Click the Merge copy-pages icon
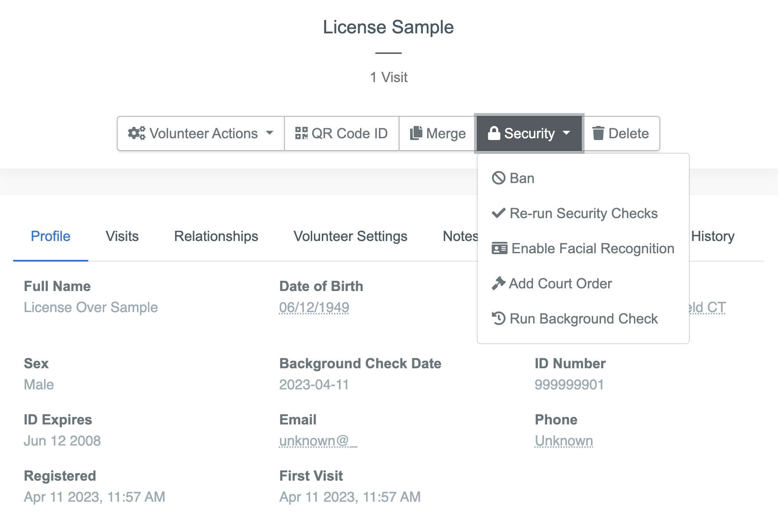 point(416,133)
